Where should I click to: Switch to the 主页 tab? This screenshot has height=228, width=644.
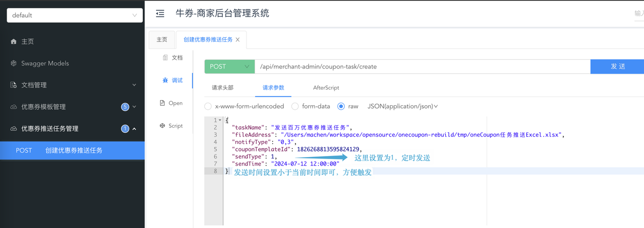(x=162, y=40)
